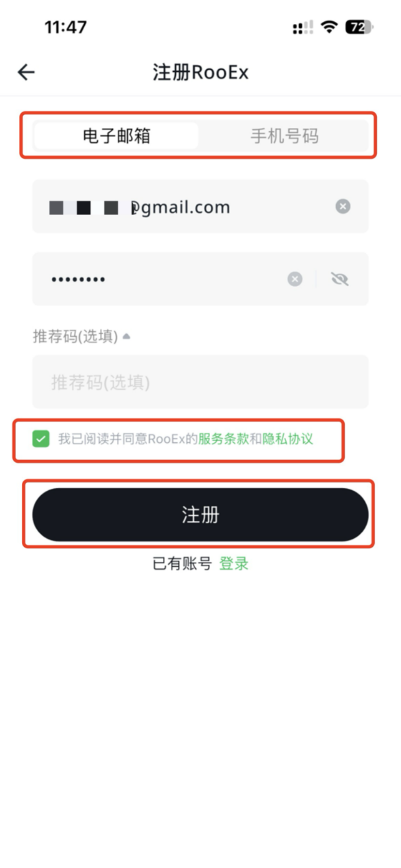Focus the 推荐码(选填) input field
Viewport: 401px width, 868px height.
pyautogui.click(x=200, y=382)
